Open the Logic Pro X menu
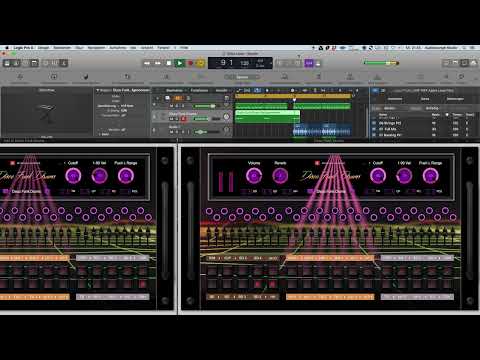Viewport: 480px width, 360px height. click(23, 48)
